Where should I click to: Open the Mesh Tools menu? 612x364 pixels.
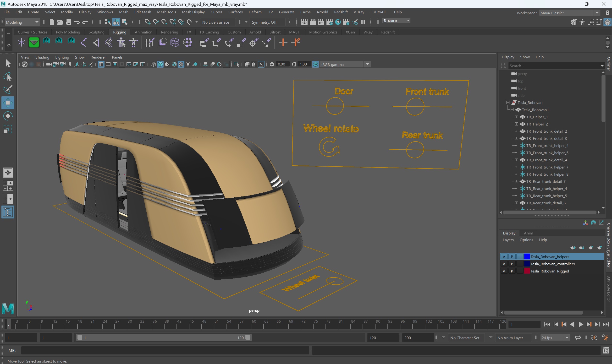coord(166,12)
